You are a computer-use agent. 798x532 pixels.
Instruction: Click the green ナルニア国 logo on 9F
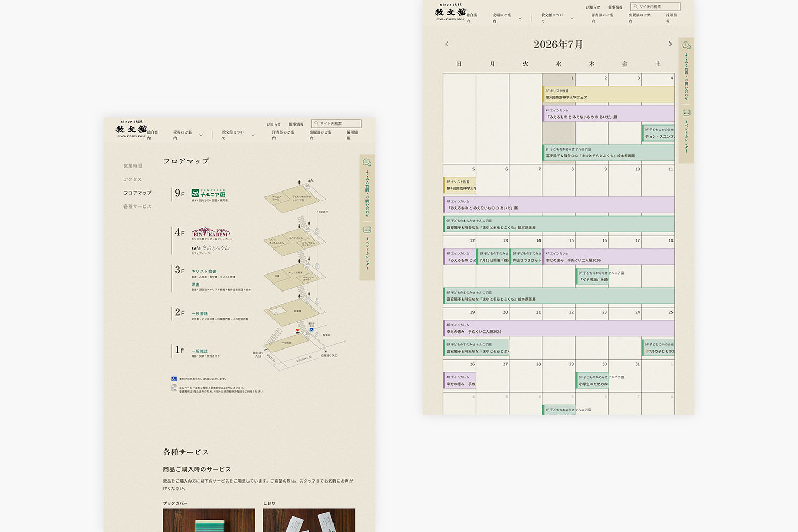pos(209,193)
